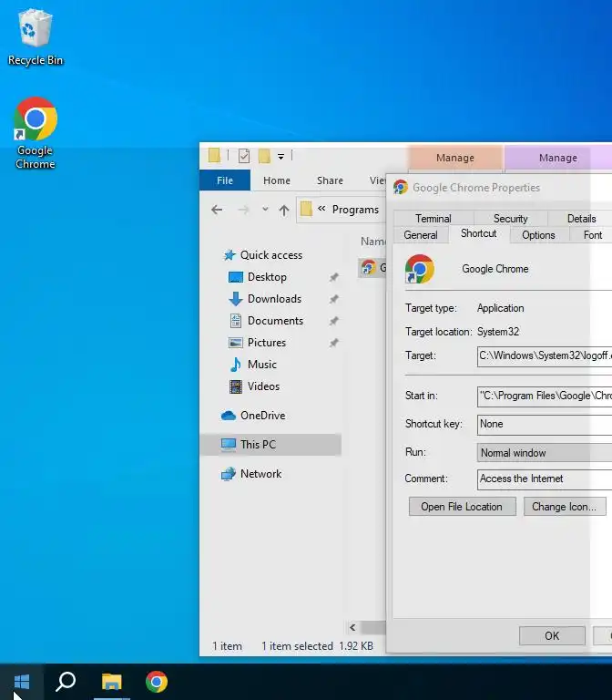Select the Shortcut tab in Properties

pyautogui.click(x=479, y=233)
